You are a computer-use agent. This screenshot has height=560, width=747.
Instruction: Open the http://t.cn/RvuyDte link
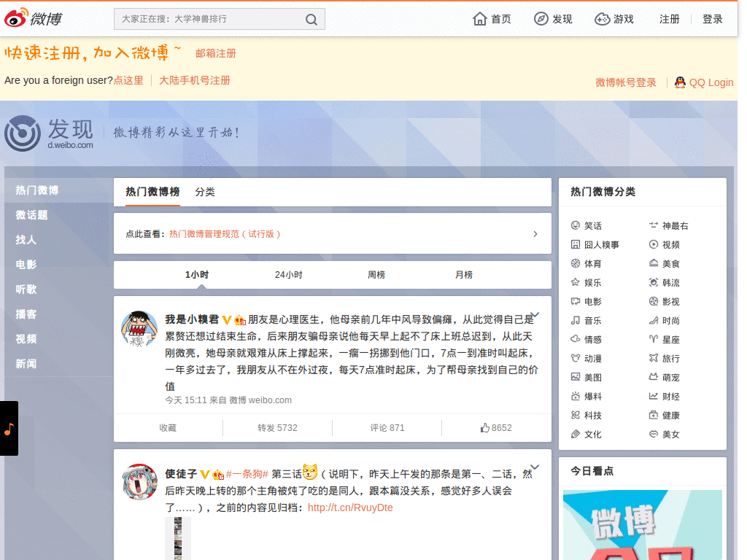(350, 507)
